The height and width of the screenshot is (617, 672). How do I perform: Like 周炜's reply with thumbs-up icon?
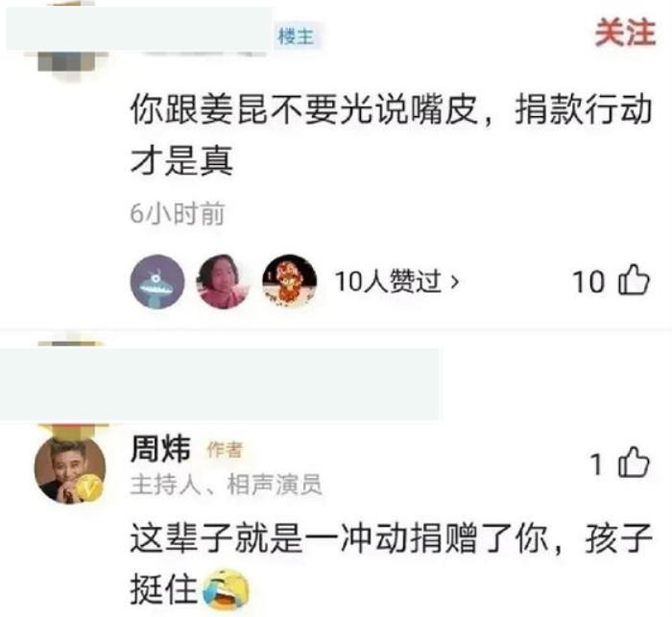634,463
